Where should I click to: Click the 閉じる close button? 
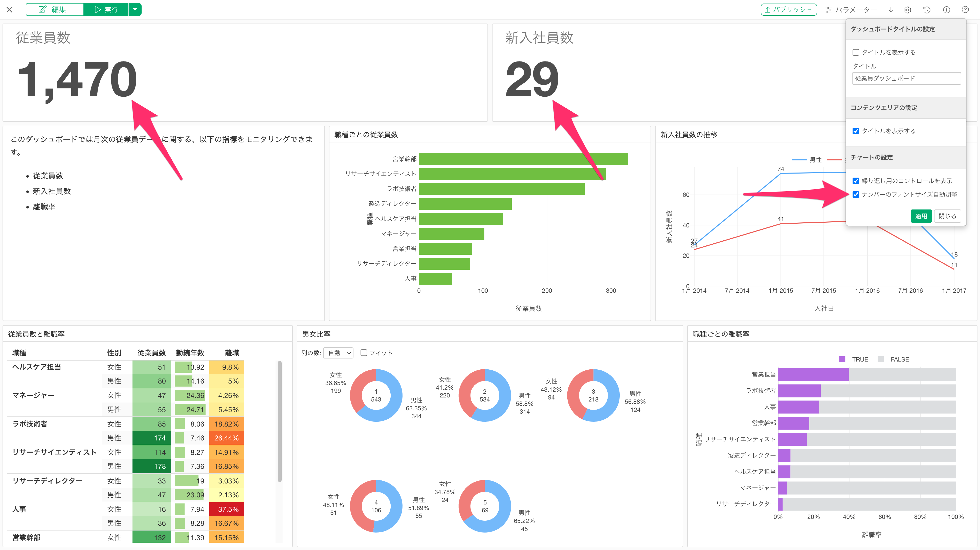tap(947, 216)
